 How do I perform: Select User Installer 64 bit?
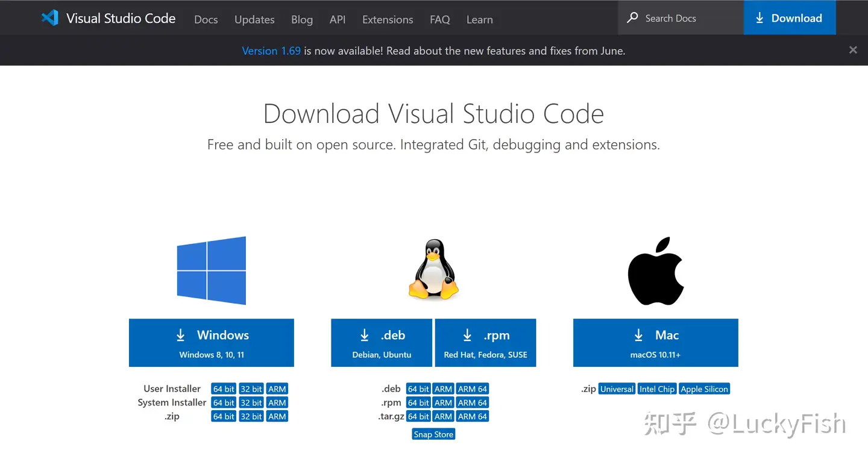tap(224, 389)
